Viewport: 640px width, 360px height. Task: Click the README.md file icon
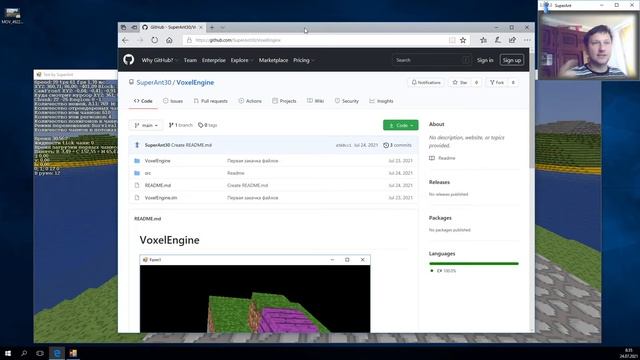point(137,185)
